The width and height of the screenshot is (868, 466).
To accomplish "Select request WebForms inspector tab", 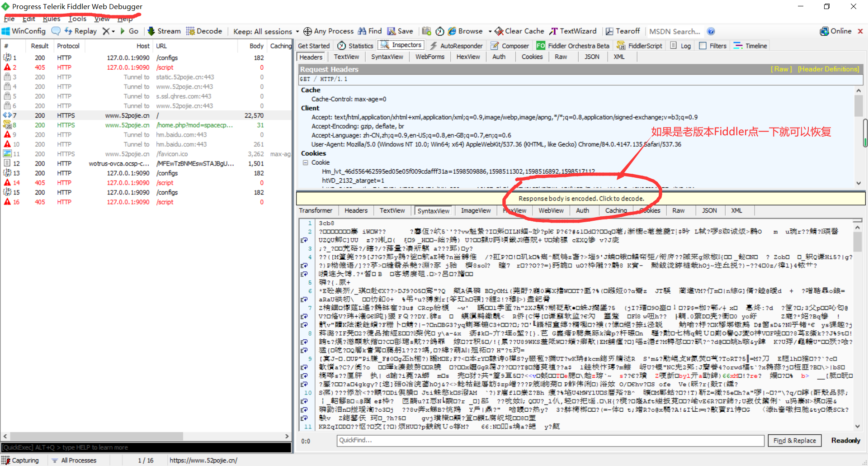I will [430, 57].
